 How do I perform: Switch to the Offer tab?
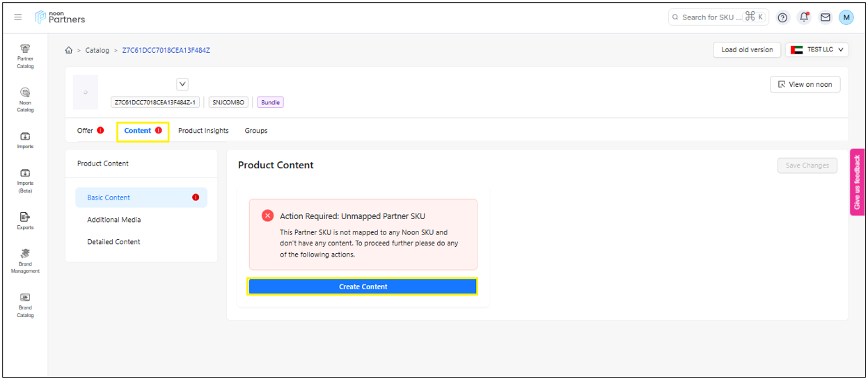(x=86, y=131)
